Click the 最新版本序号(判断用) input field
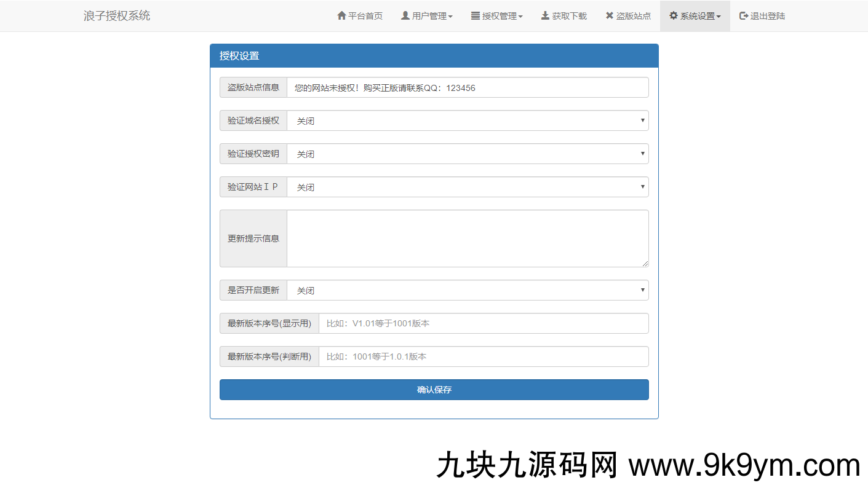This screenshot has width=868, height=488. 483,356
